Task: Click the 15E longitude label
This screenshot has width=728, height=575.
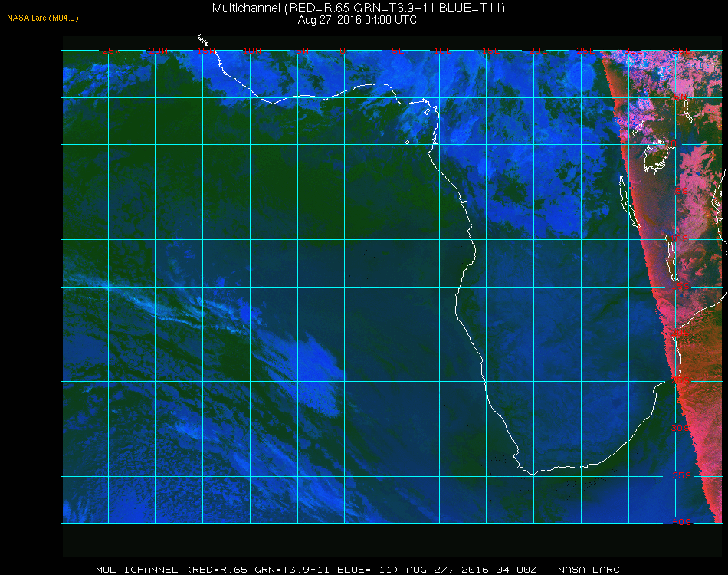Action: [490, 51]
